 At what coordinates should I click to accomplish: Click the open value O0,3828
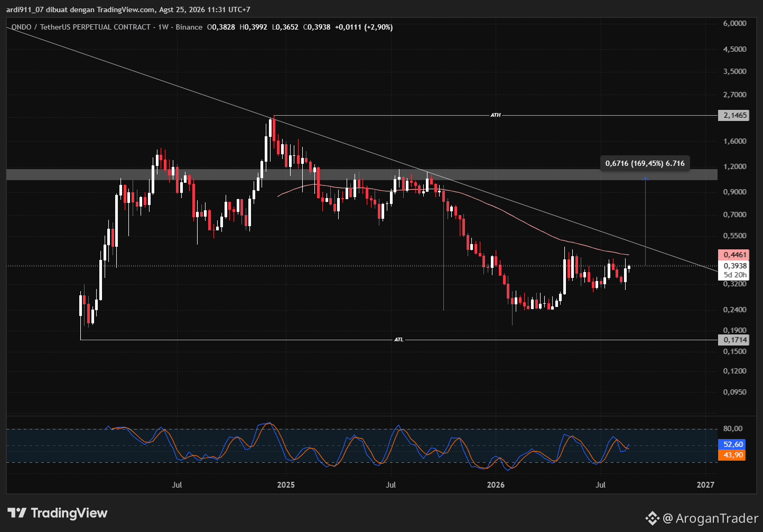click(x=221, y=27)
